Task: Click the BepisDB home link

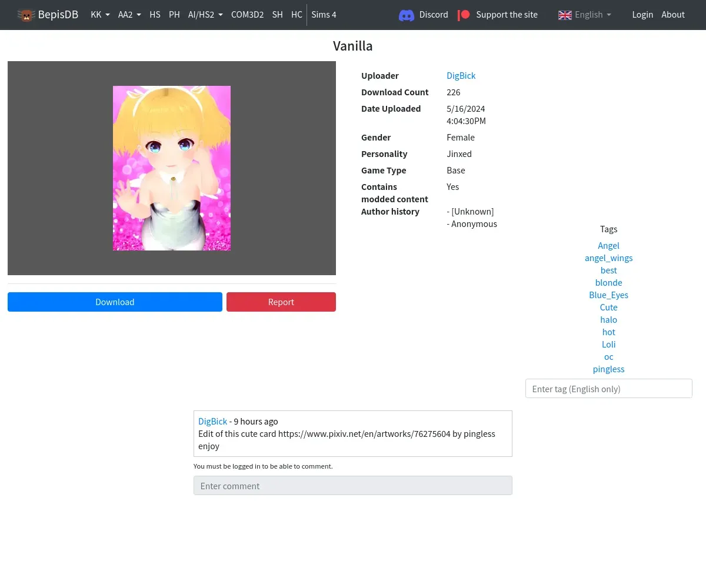Action: [x=48, y=15]
